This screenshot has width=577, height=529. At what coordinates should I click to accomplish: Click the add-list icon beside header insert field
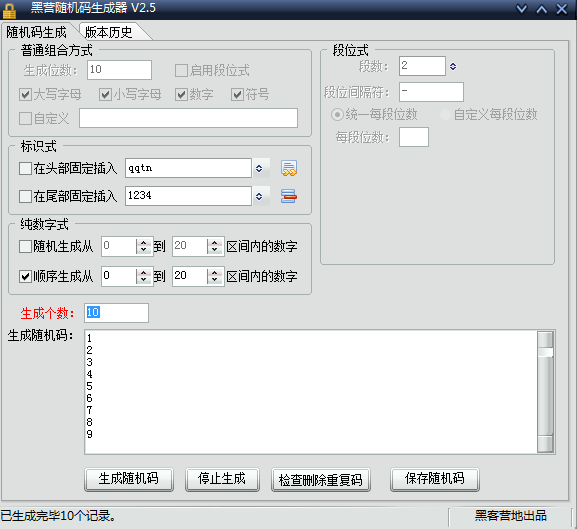coord(289,168)
